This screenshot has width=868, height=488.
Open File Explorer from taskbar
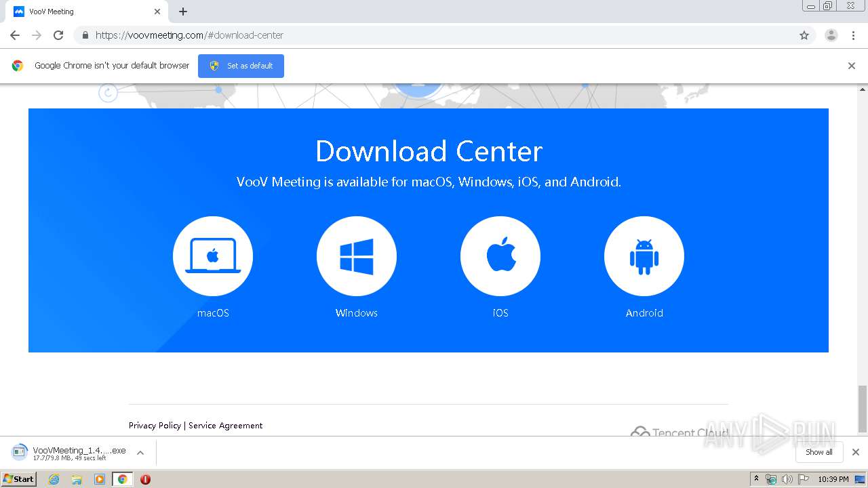tap(77, 479)
